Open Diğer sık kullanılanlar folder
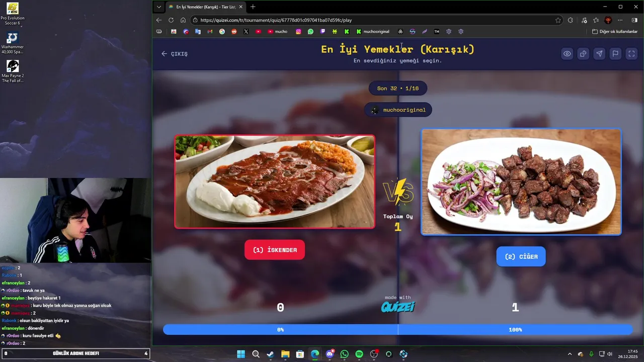 (615, 31)
